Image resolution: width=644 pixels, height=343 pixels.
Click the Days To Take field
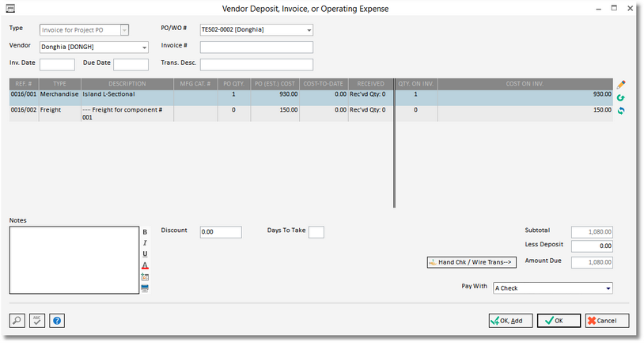pos(316,232)
